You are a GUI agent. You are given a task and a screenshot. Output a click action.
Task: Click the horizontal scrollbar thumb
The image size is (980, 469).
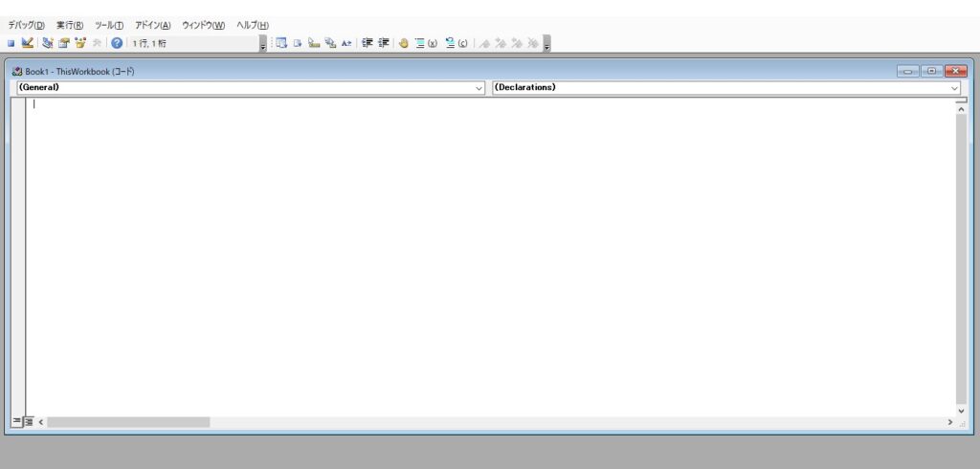tap(128, 422)
